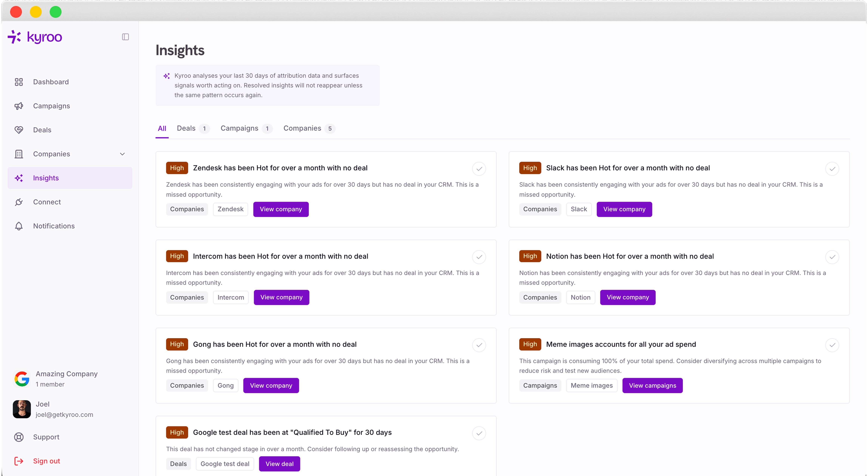Click the View campaigns button
The image size is (868, 476).
[x=652, y=385]
